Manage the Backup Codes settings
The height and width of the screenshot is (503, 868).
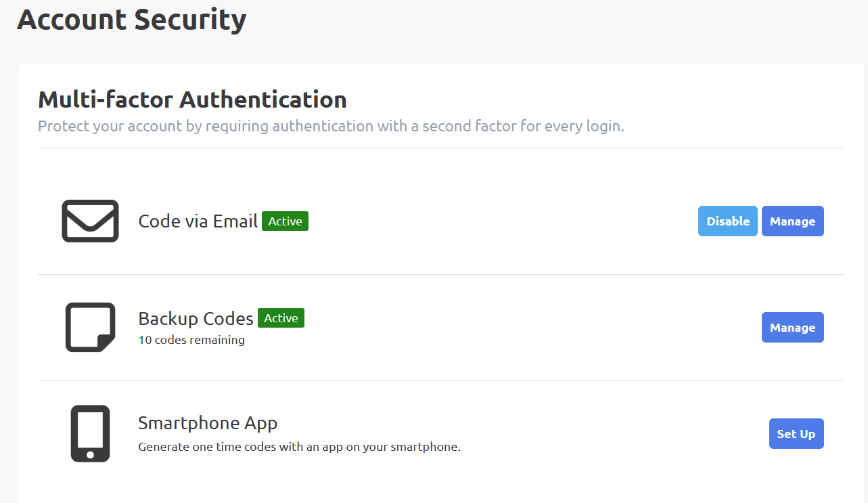[792, 328]
